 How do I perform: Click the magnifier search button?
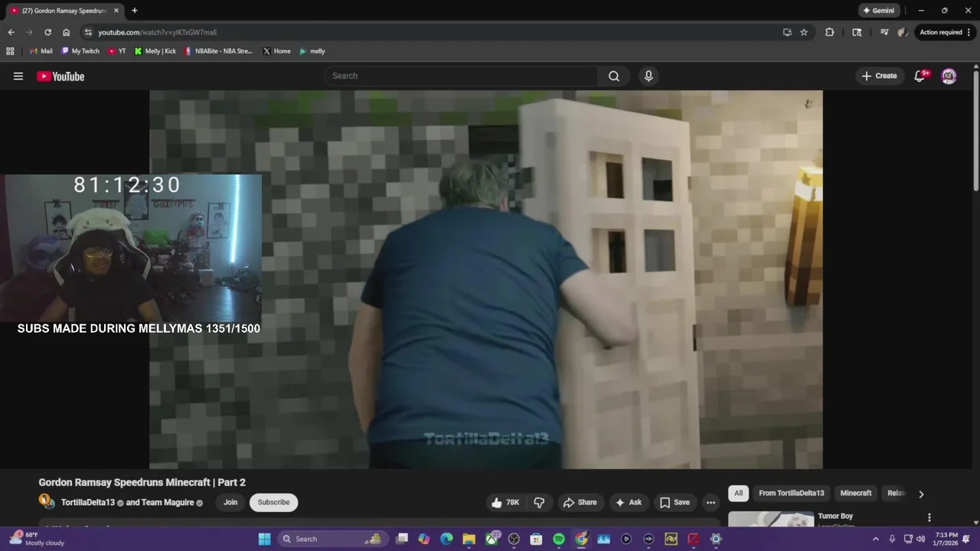click(614, 76)
